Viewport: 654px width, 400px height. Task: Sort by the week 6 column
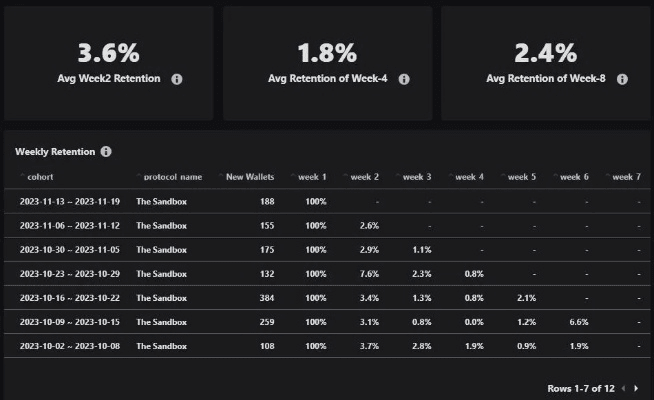point(574,177)
